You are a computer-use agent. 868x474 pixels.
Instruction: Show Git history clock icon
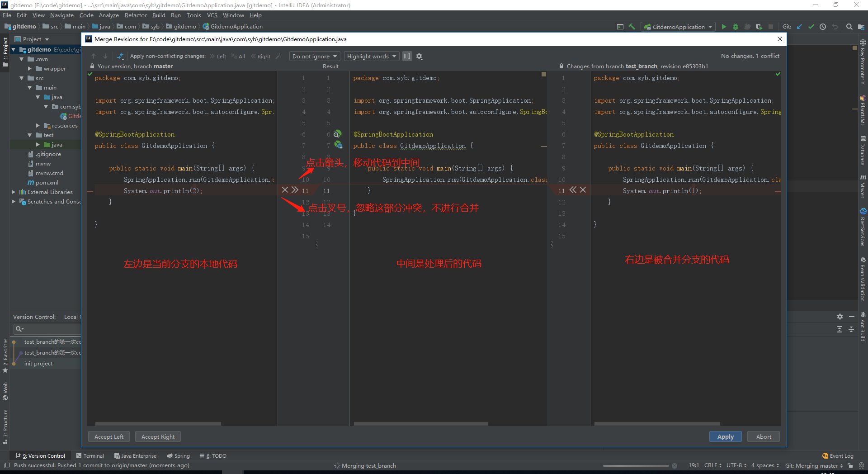point(823,27)
